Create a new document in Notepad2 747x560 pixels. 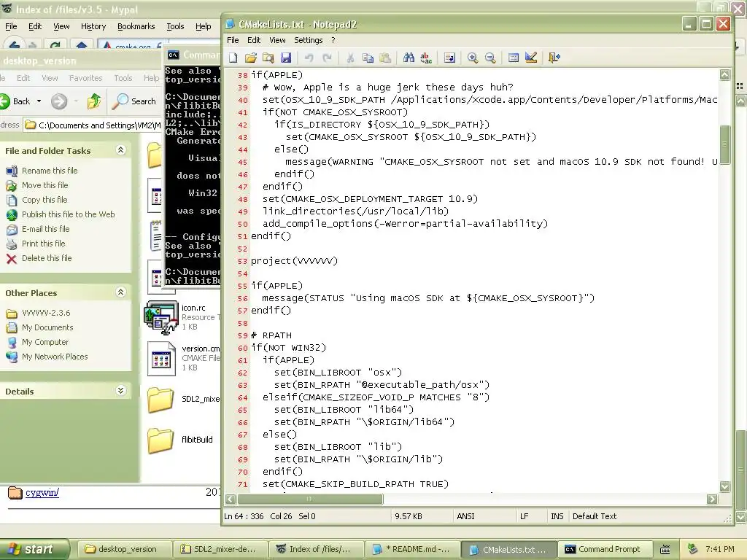[x=233, y=58]
